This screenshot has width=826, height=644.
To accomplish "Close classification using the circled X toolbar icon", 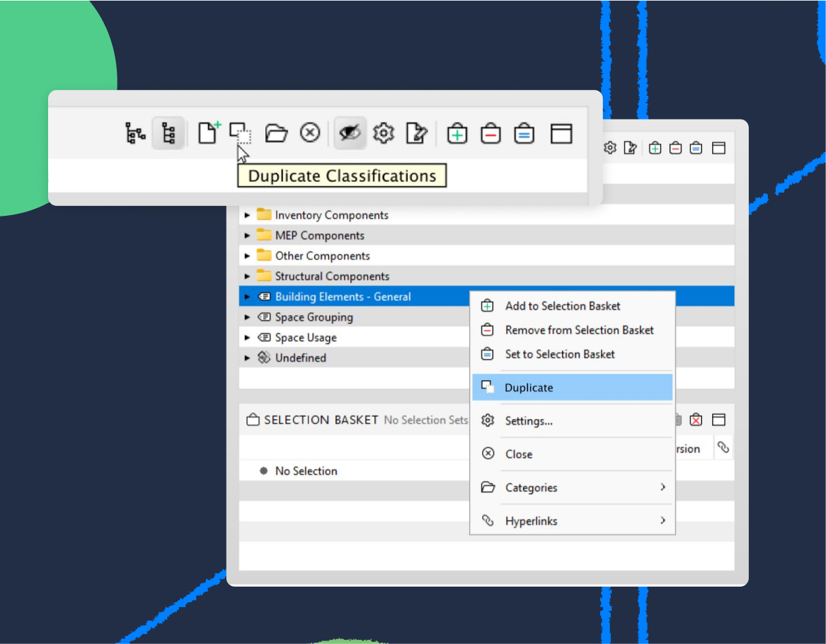I will [x=310, y=133].
